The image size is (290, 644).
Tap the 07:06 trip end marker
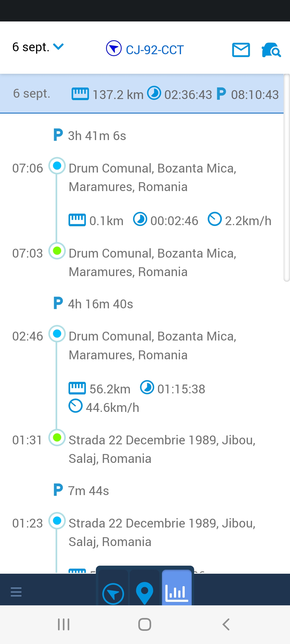[57, 166]
